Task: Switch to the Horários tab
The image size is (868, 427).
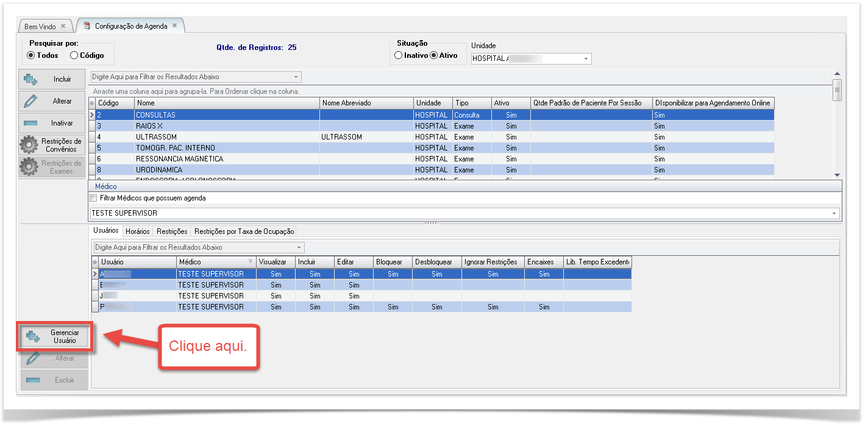Action: [137, 231]
